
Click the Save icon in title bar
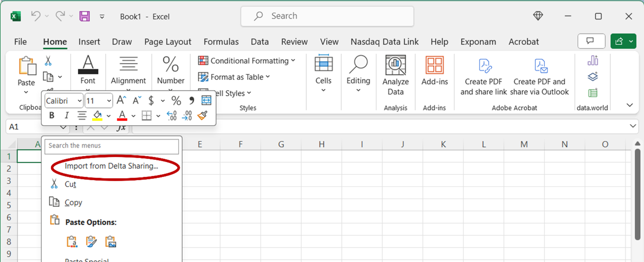84,16
